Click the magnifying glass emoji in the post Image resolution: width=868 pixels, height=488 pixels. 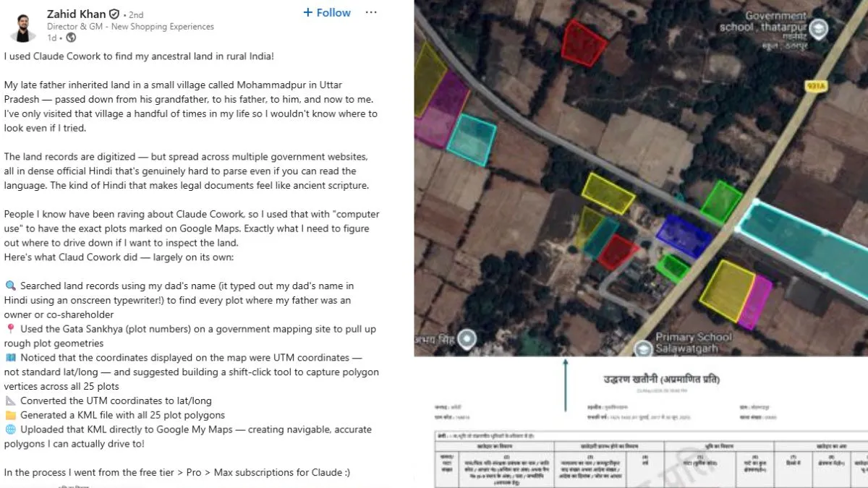pyautogui.click(x=10, y=286)
